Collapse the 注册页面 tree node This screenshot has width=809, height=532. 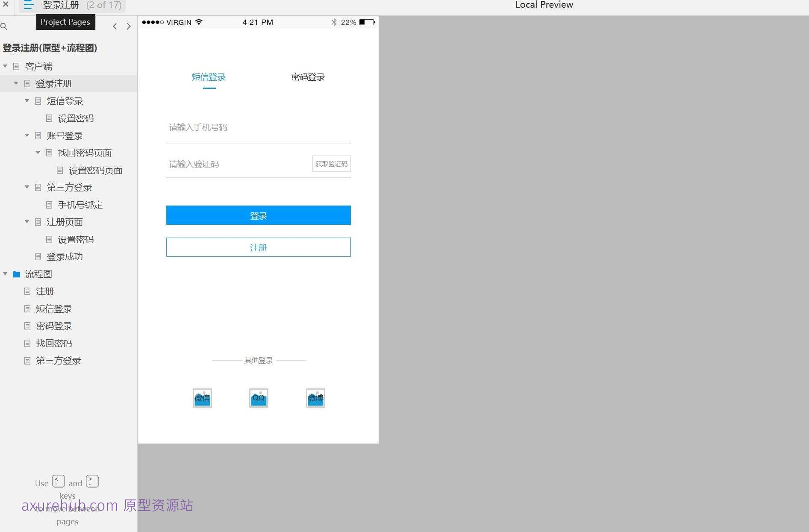point(27,222)
